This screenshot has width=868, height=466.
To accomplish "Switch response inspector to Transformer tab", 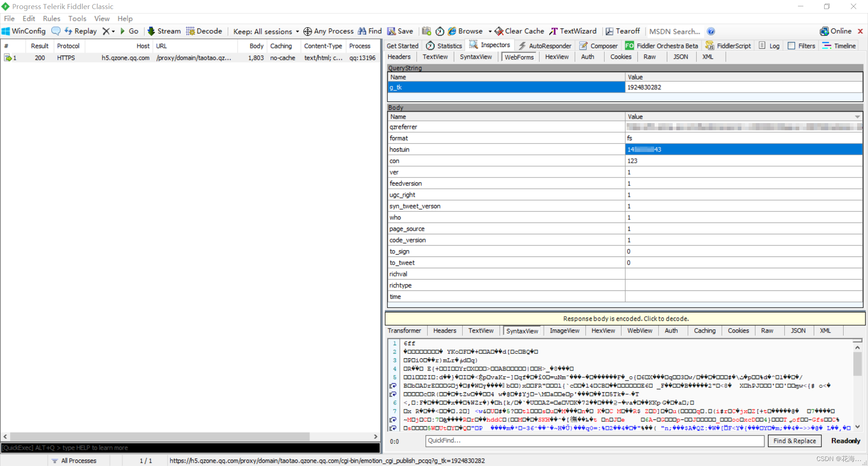I will [x=404, y=331].
